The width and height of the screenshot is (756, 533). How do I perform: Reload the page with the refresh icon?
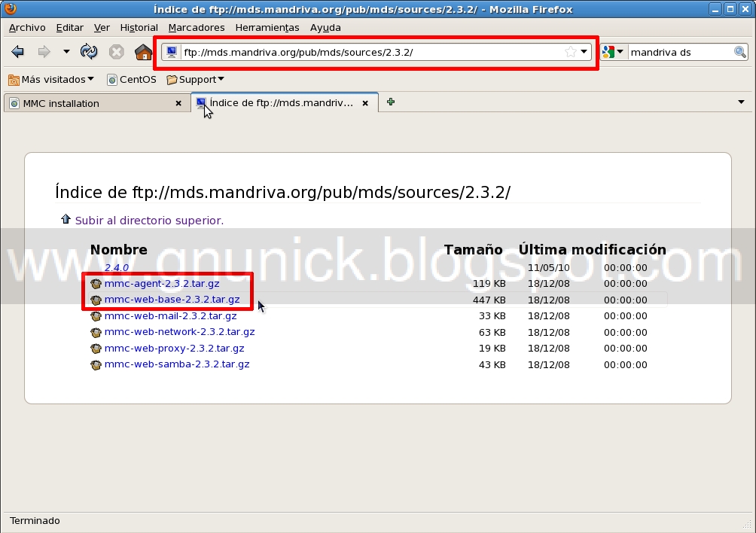click(89, 51)
